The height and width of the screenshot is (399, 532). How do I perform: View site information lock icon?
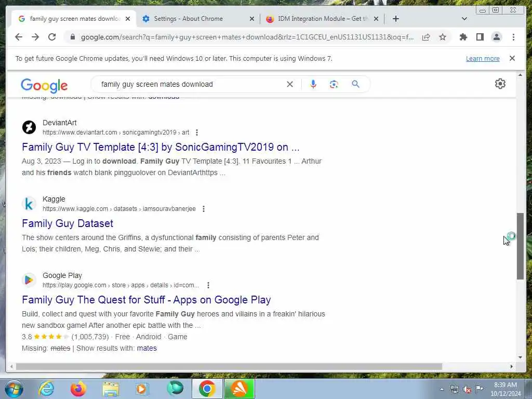72,37
